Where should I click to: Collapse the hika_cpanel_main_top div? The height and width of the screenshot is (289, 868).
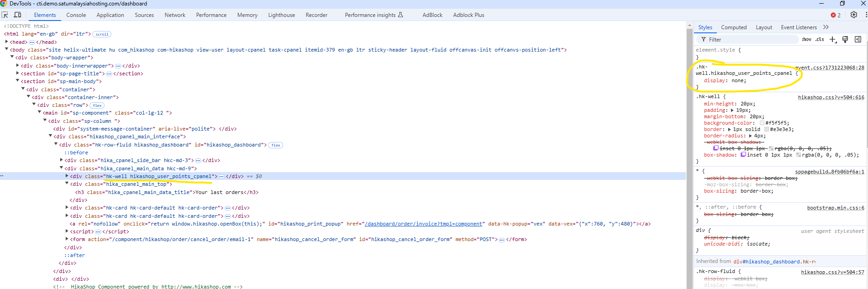point(67,184)
